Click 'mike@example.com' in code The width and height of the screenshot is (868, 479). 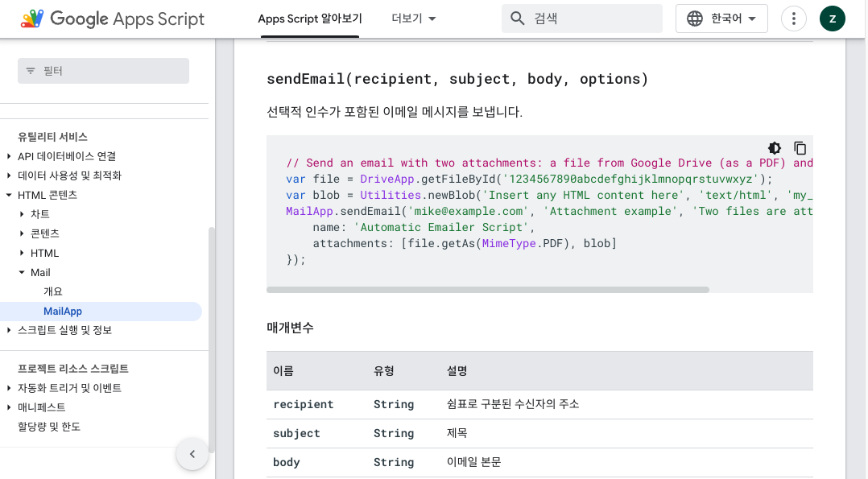click(469, 211)
